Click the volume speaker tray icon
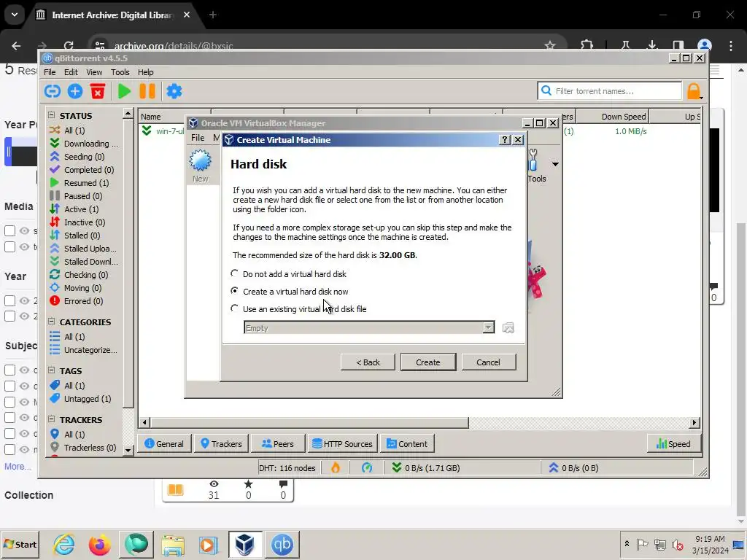747x560 pixels. pos(678,544)
